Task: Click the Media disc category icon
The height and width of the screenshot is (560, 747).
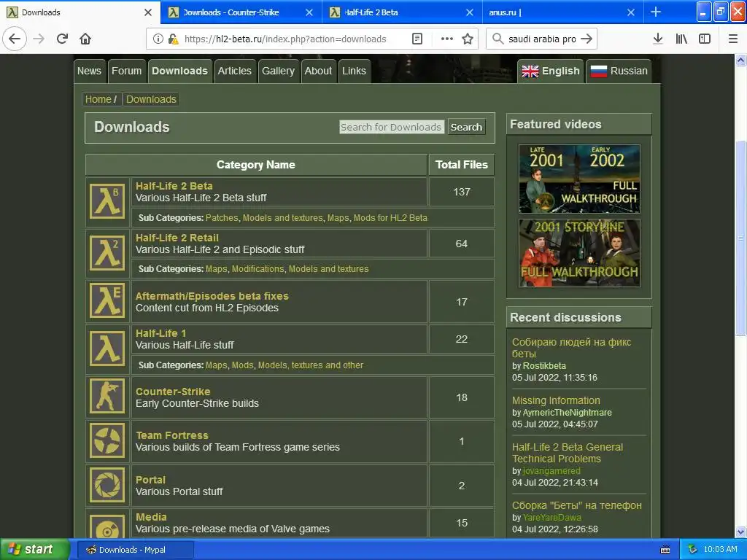Action: point(107,526)
